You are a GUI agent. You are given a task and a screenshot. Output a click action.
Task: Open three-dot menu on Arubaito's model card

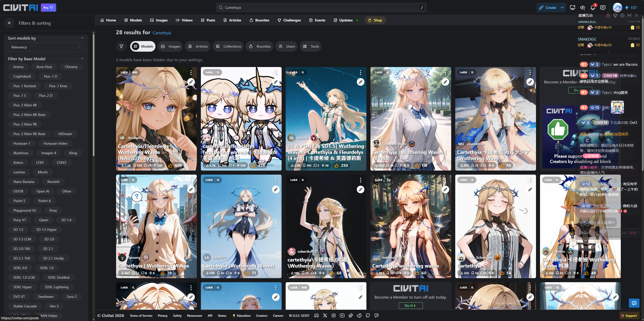191,73
